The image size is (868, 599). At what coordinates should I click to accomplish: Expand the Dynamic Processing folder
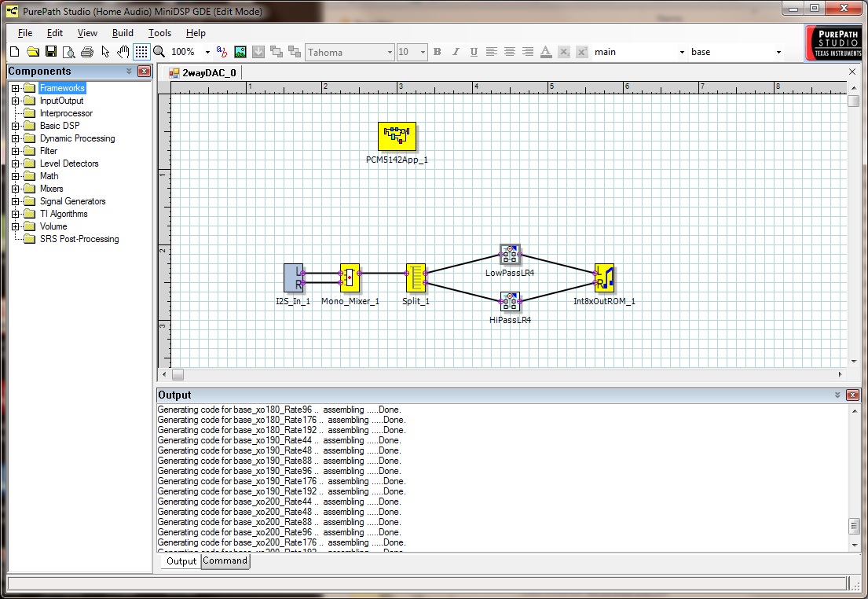(15, 138)
